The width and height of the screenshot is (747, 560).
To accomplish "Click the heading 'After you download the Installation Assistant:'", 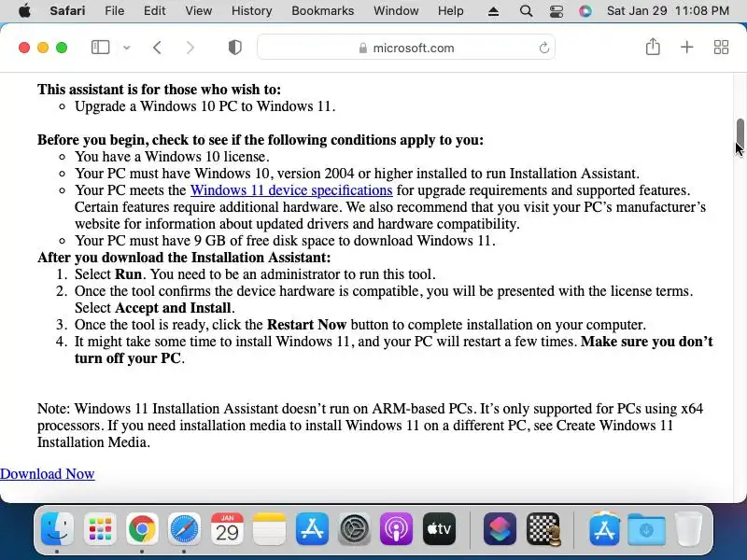I will pyautogui.click(x=184, y=258).
